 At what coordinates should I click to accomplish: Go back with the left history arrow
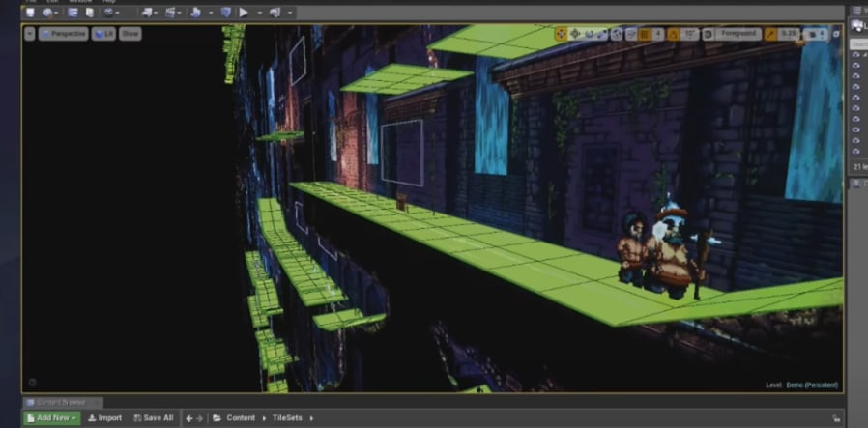pyautogui.click(x=189, y=418)
